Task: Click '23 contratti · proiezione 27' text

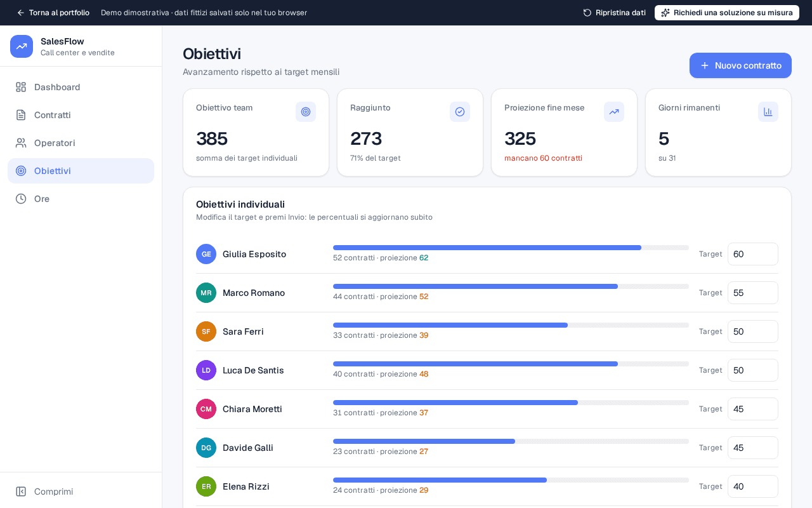Action: (381, 451)
